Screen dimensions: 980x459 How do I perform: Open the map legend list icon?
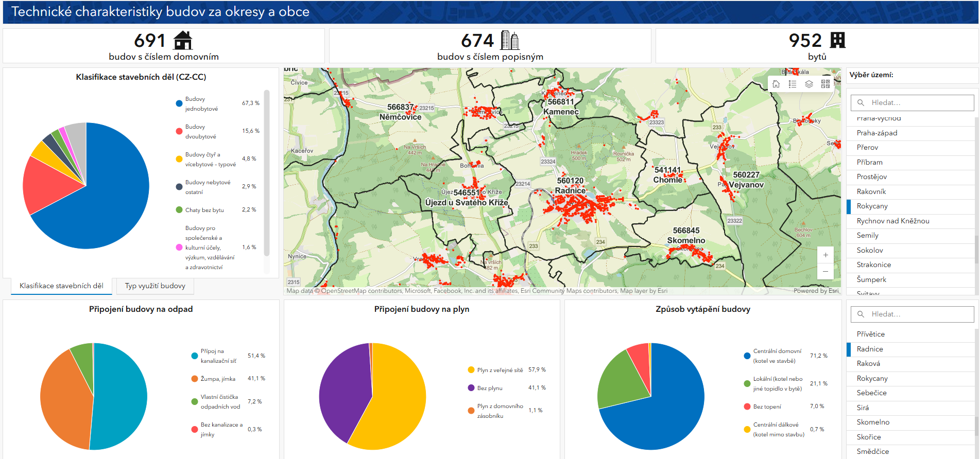coord(793,84)
